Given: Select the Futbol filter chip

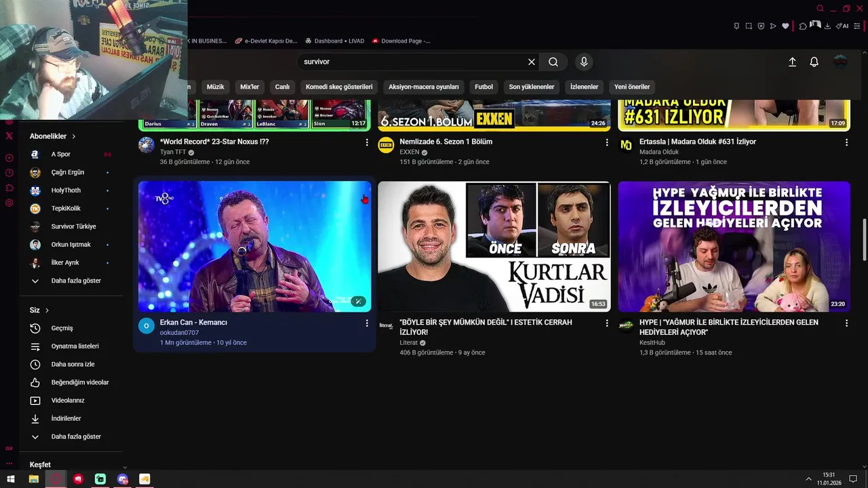Looking at the screenshot, I should click(x=484, y=87).
